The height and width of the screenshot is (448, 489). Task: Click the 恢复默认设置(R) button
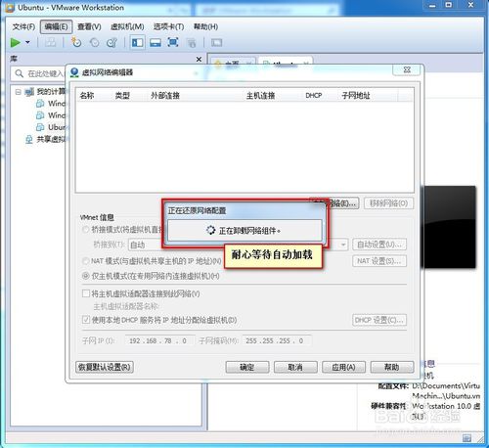click(105, 367)
